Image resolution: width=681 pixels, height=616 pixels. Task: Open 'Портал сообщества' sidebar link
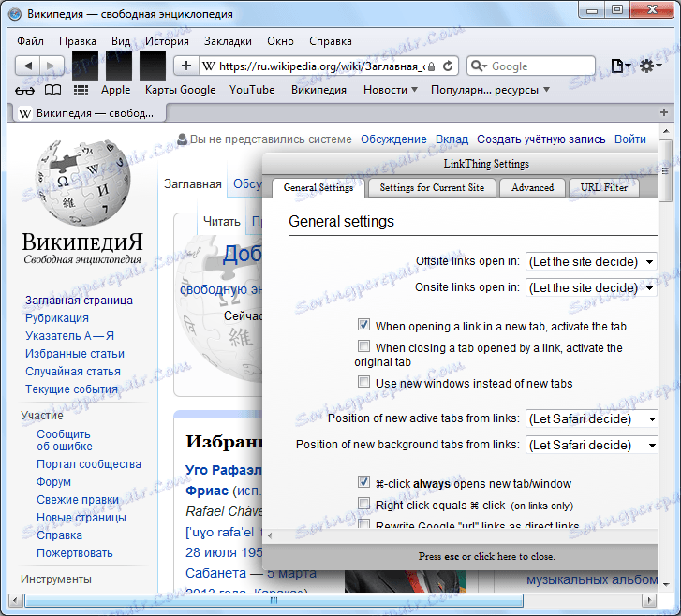tap(89, 464)
